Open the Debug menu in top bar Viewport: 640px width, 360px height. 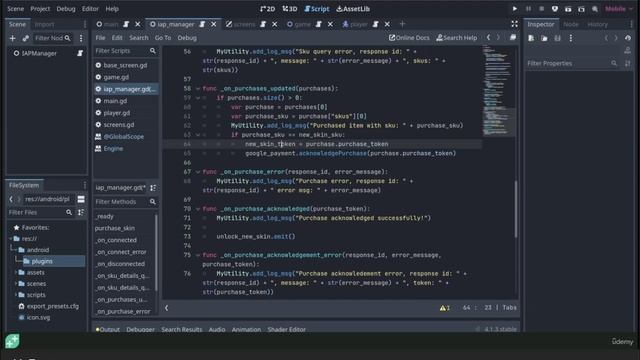coord(66,9)
